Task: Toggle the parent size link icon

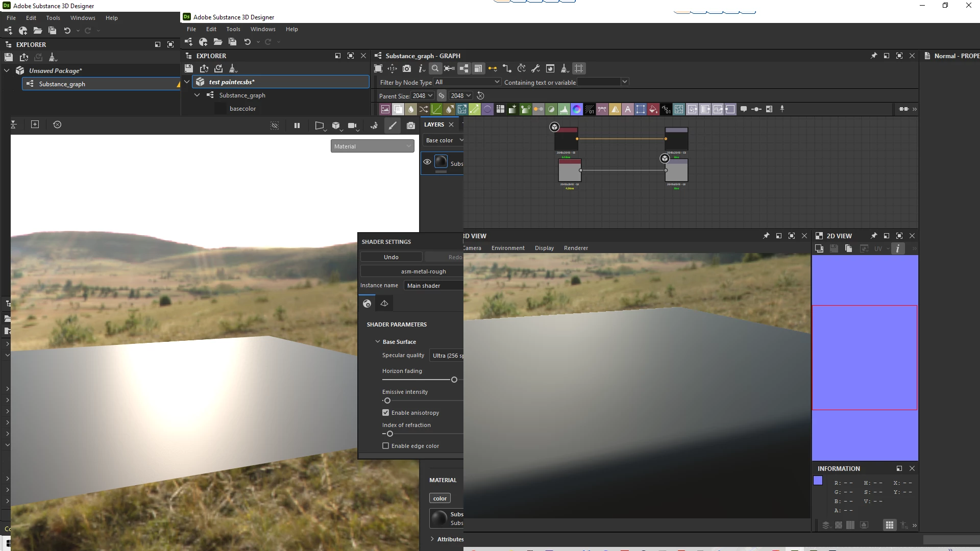Action: [x=442, y=96]
